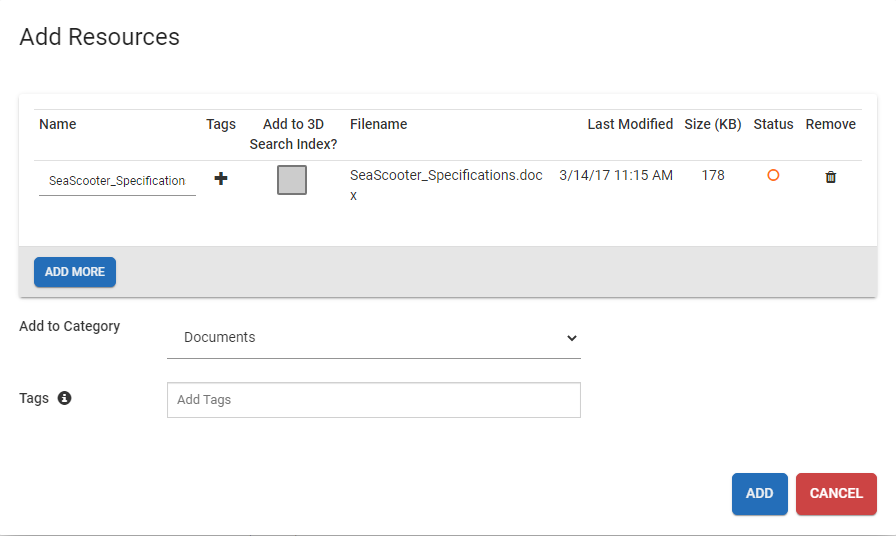Click the red CANCEL button
Screen dimensions: 896x536
(x=836, y=494)
